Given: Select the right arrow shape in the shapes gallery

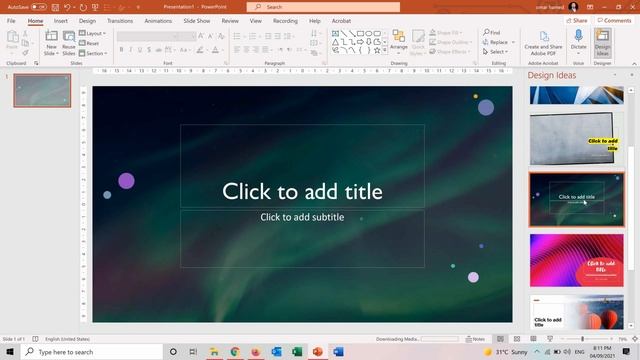Looking at the screenshot, I should coord(360,42).
